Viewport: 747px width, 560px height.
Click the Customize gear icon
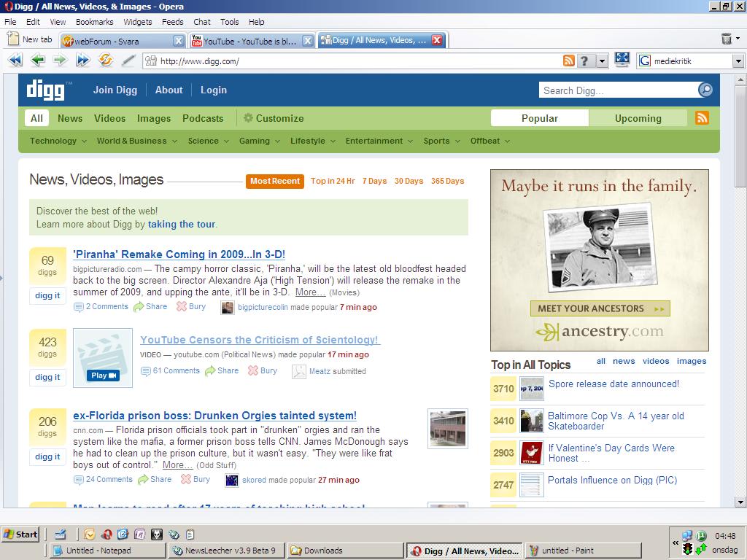click(x=248, y=117)
